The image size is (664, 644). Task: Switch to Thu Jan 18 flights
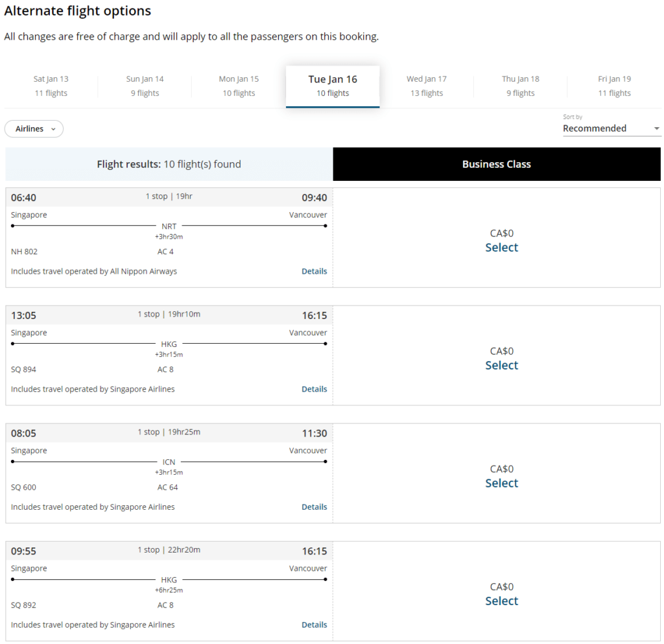520,85
